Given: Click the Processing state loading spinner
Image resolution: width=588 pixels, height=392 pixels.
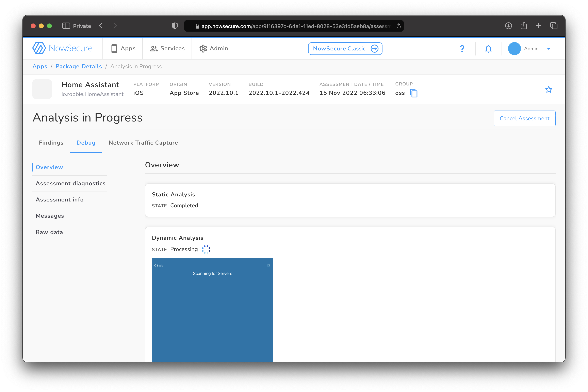Looking at the screenshot, I should pyautogui.click(x=206, y=249).
